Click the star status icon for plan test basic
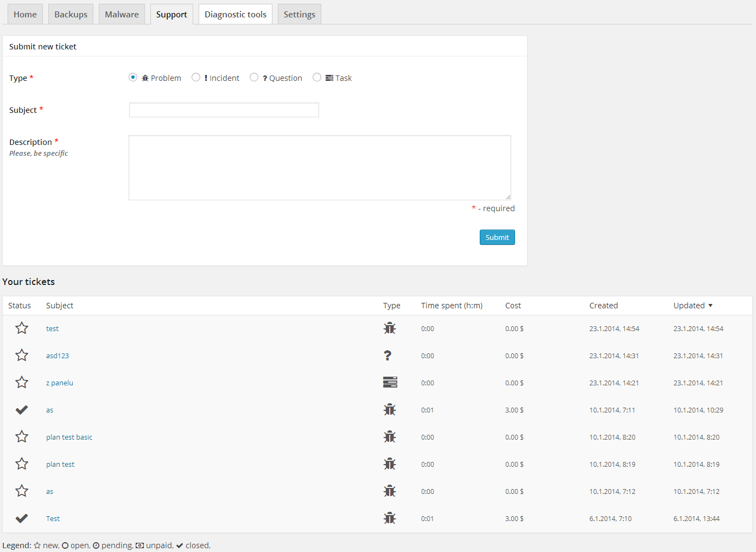Image resolution: width=756 pixels, height=552 pixels. 22,436
